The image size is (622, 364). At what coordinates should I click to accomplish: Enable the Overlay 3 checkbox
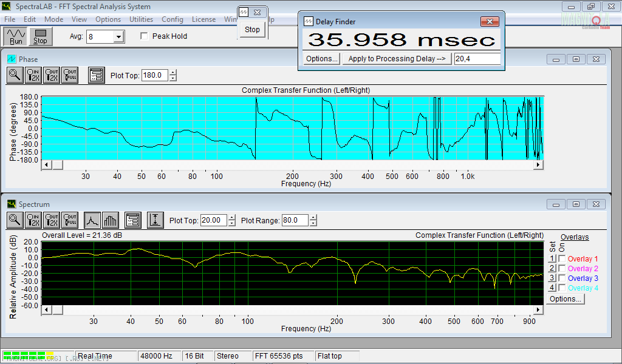[562, 278]
